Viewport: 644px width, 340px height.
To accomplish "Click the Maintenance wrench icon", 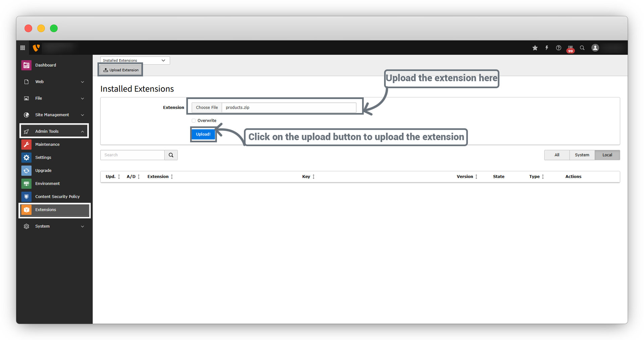I will pyautogui.click(x=26, y=145).
